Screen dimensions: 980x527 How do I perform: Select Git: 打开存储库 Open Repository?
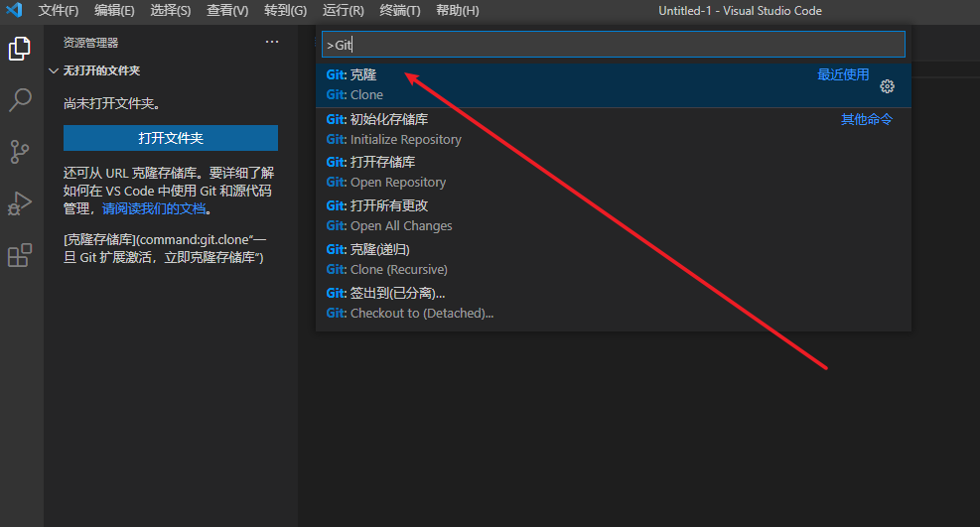pyautogui.click(x=614, y=173)
